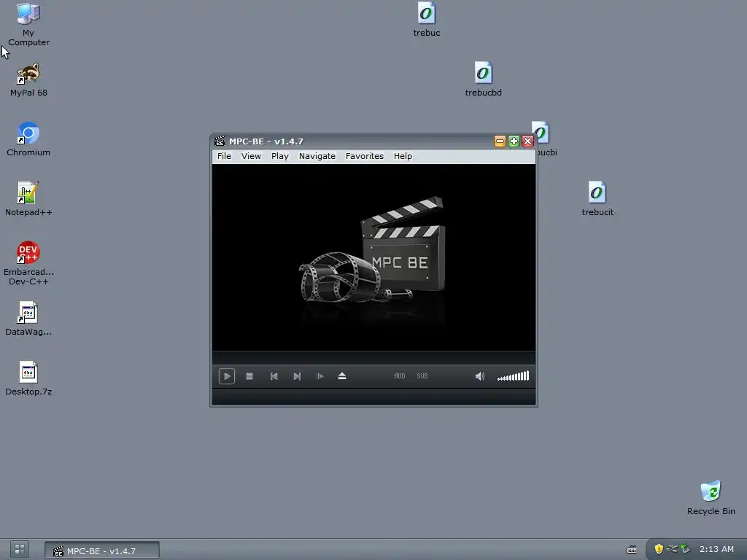The height and width of the screenshot is (560, 747).
Task: Minimize the MPC-BE window
Action: (x=500, y=141)
